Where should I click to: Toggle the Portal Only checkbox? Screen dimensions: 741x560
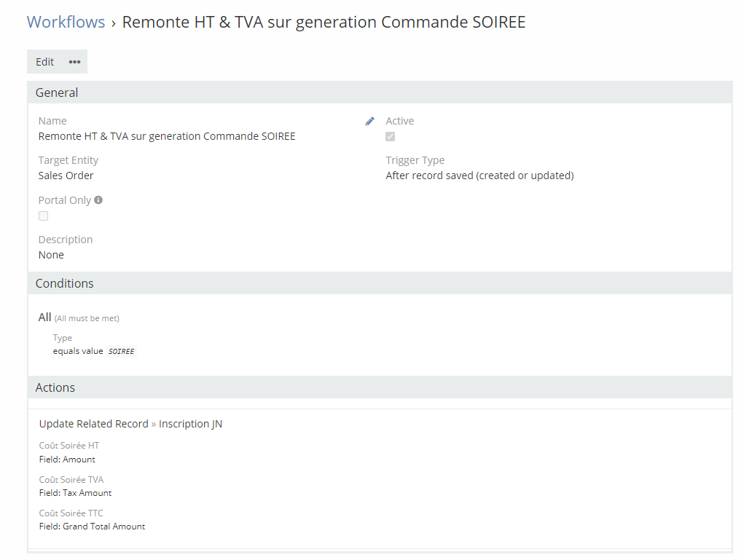click(x=44, y=216)
